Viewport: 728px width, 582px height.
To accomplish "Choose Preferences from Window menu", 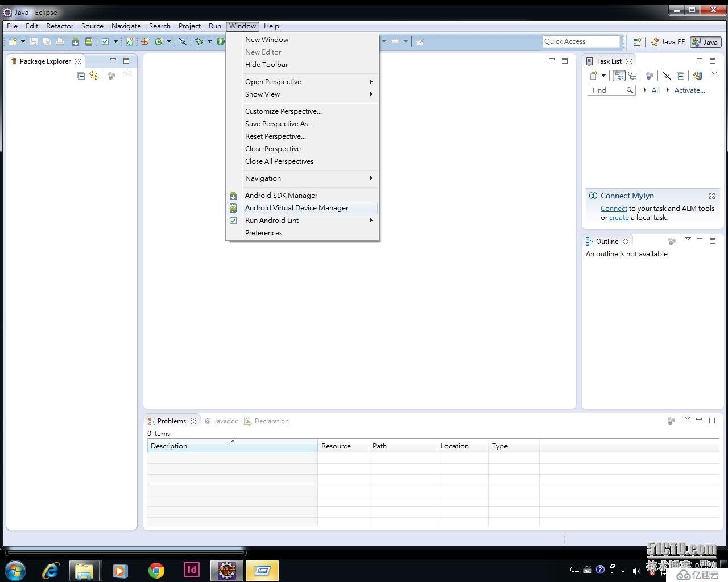I will (303, 233).
